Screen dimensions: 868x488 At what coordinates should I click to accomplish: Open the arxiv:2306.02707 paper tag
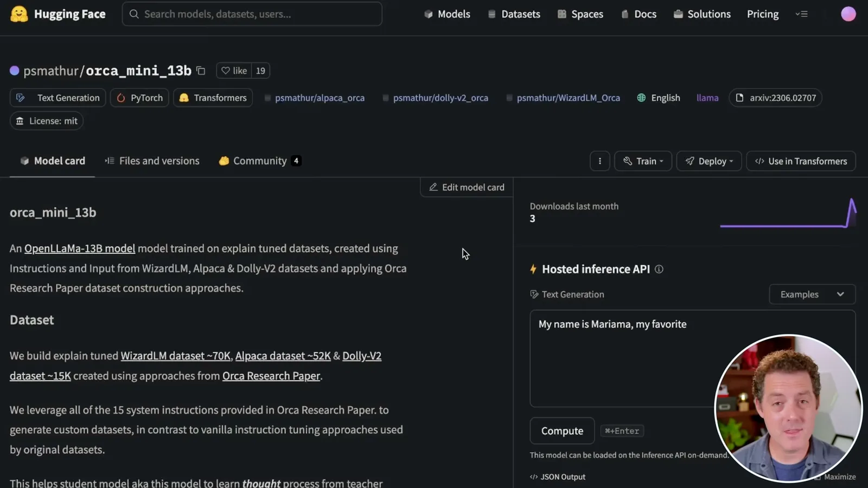[775, 98]
